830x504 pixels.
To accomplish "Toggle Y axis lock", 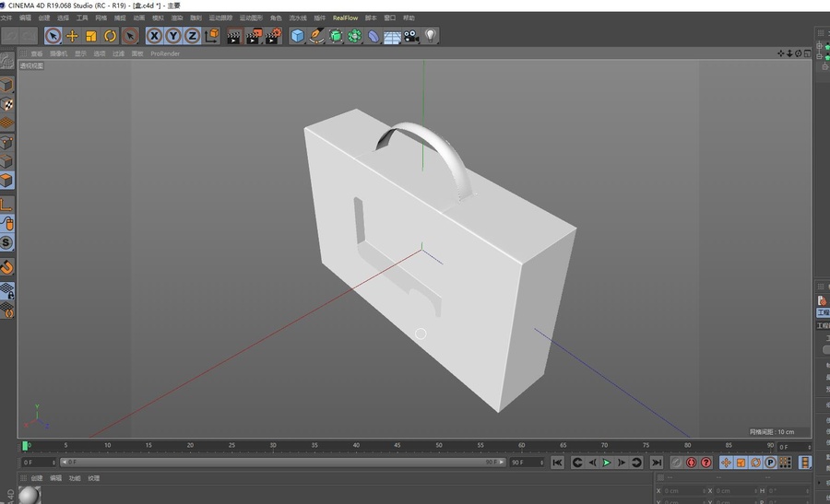I will (173, 36).
